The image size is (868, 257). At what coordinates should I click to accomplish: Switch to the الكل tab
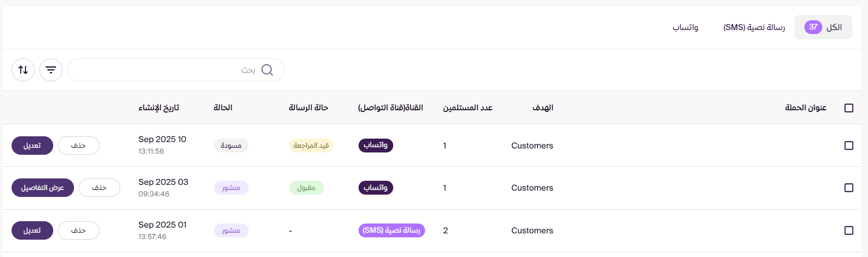point(823,27)
